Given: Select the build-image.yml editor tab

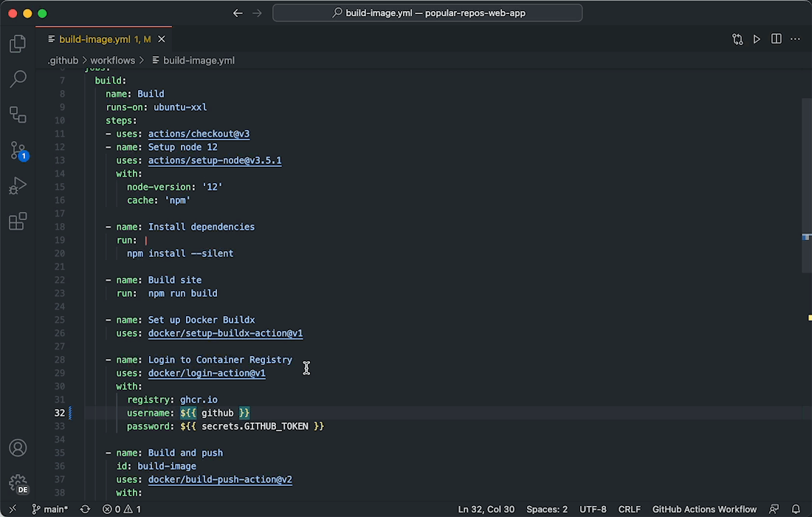Looking at the screenshot, I should tap(94, 38).
